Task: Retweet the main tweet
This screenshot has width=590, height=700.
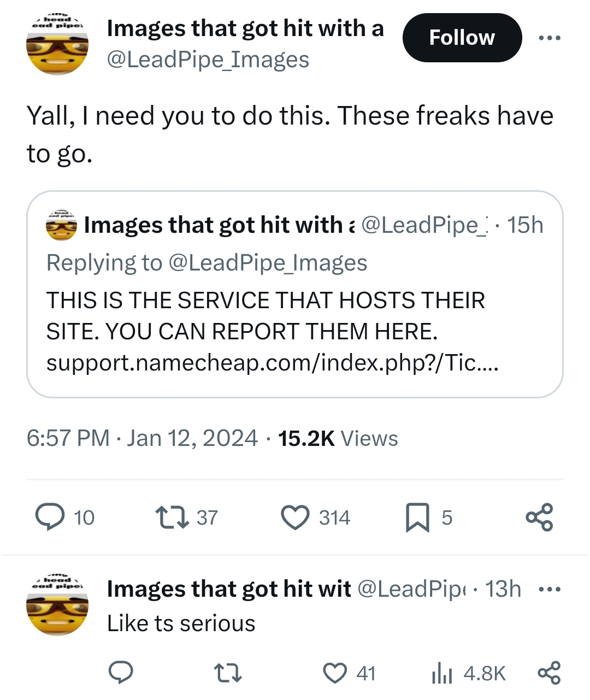Action: 168,517
